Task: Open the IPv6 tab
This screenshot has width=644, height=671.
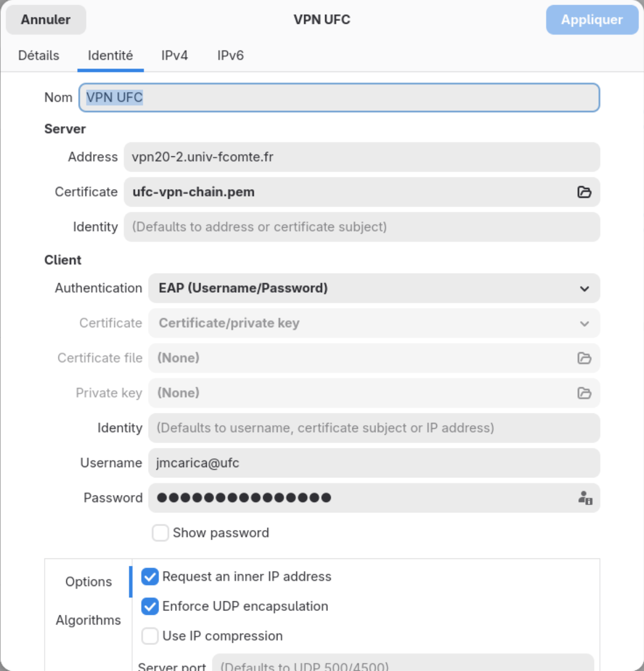Action: point(231,55)
